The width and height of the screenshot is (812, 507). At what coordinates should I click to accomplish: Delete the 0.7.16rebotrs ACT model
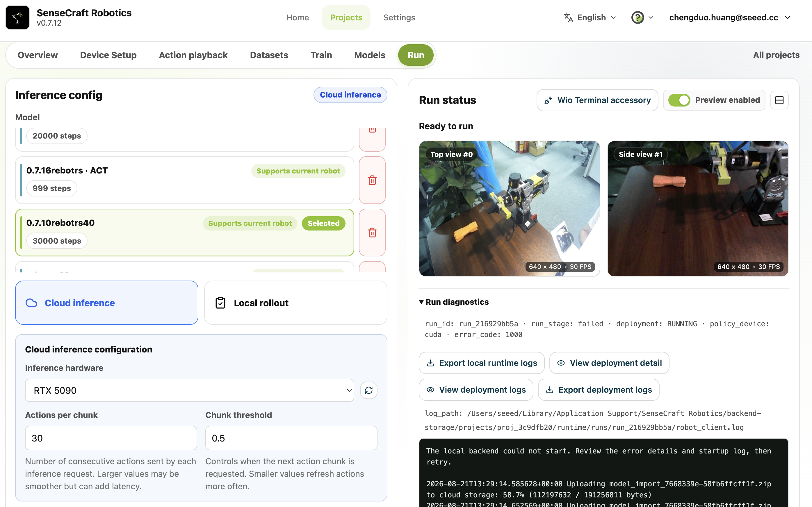click(x=372, y=180)
